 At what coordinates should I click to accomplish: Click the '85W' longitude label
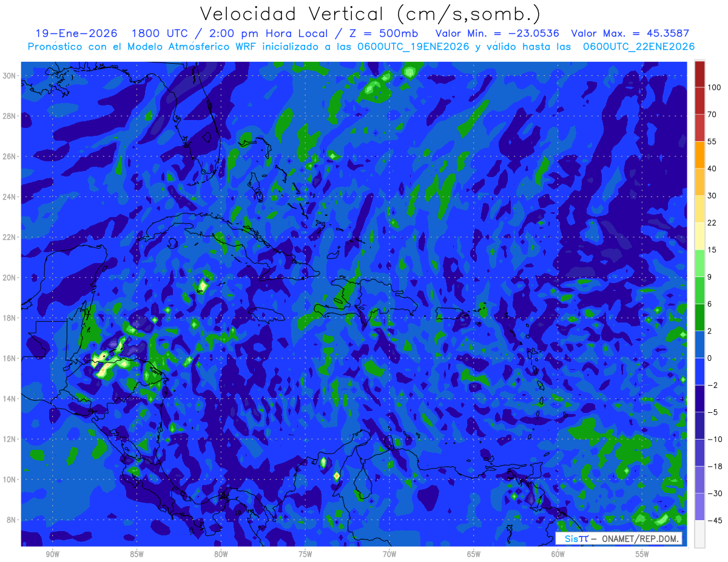(x=136, y=554)
